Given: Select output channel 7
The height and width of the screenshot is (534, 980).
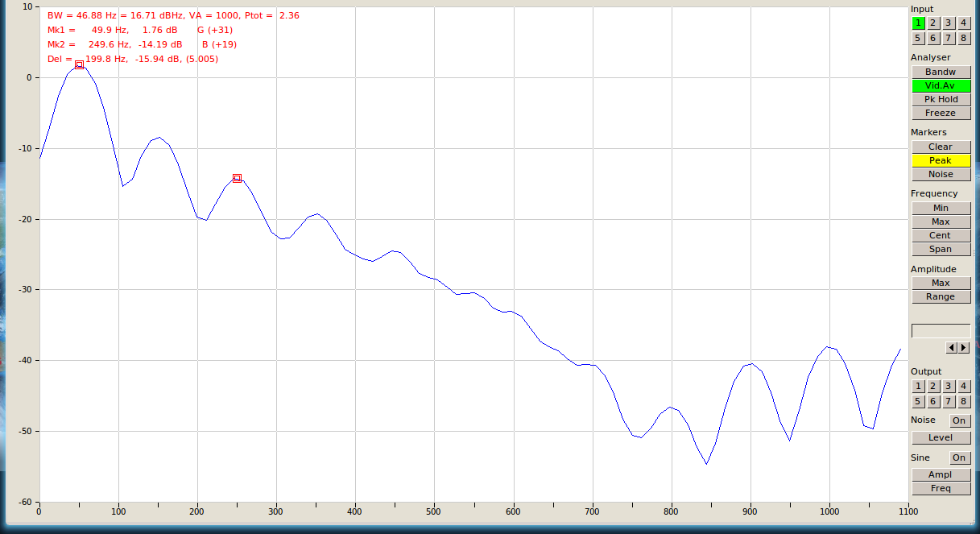Looking at the screenshot, I should (949, 402).
